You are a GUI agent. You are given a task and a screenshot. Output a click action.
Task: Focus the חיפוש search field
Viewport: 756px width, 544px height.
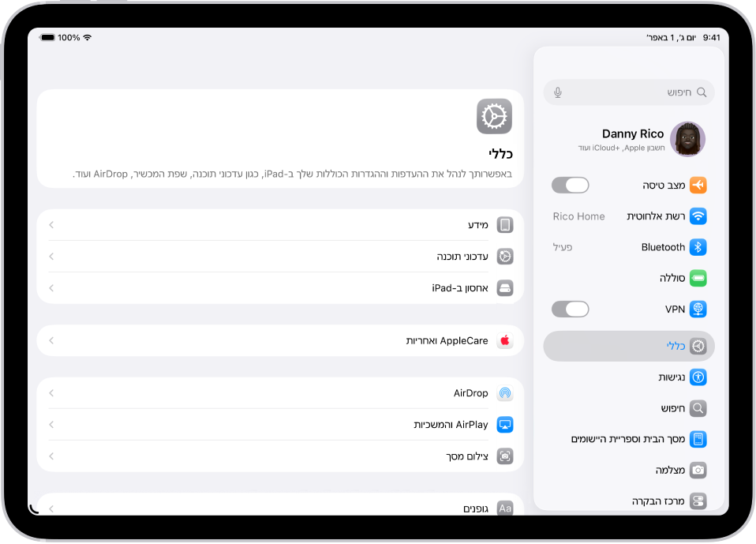pyautogui.click(x=629, y=92)
